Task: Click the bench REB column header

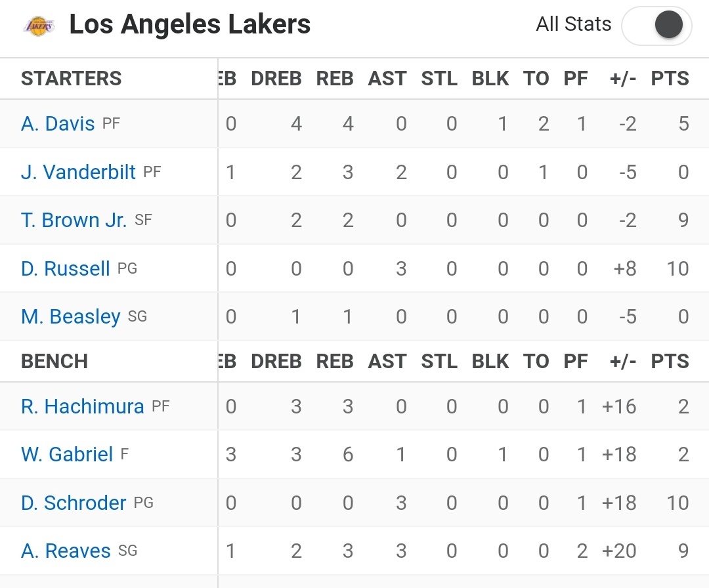Action: 335,362
